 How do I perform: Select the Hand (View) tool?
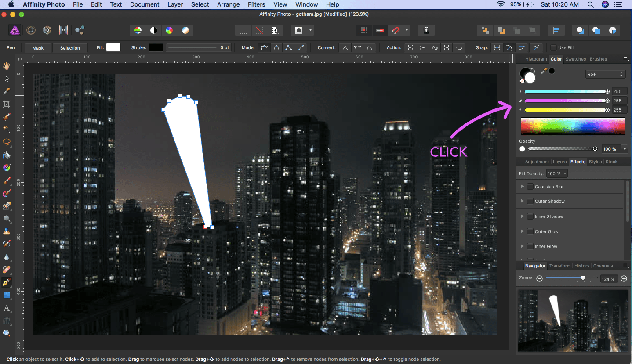tap(7, 66)
